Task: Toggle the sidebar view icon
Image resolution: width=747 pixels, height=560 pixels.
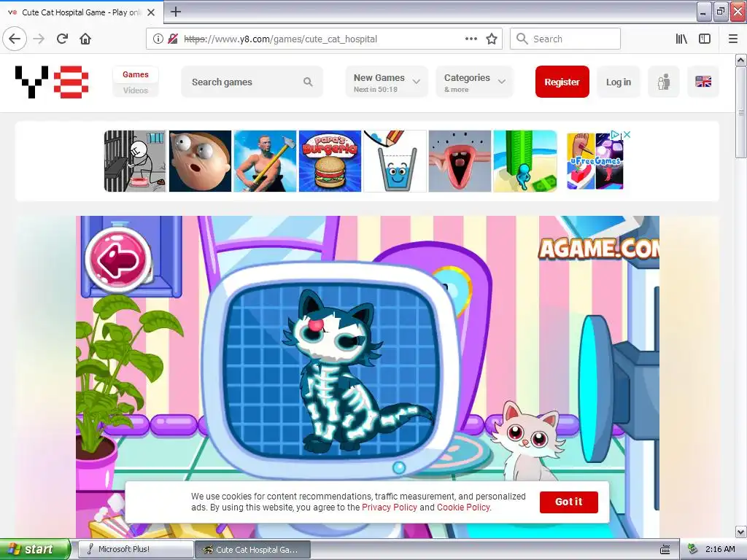Action: (x=705, y=39)
